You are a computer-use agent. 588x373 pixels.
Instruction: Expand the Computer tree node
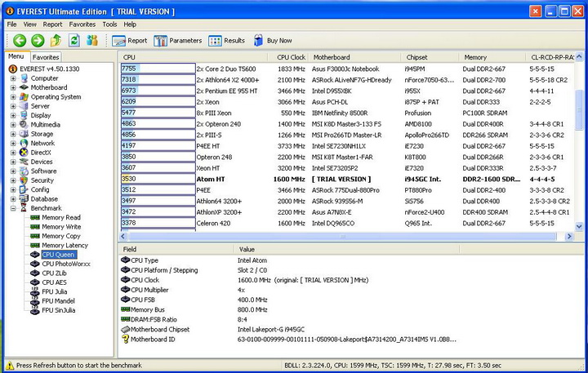click(x=13, y=78)
